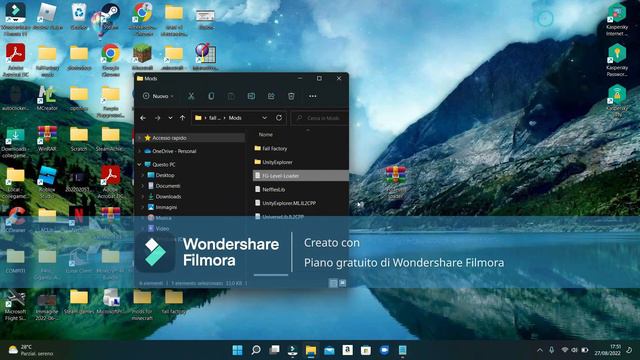640x360 pixels.
Task: Open the weather widget showing 28°C
Action: (x=31, y=350)
